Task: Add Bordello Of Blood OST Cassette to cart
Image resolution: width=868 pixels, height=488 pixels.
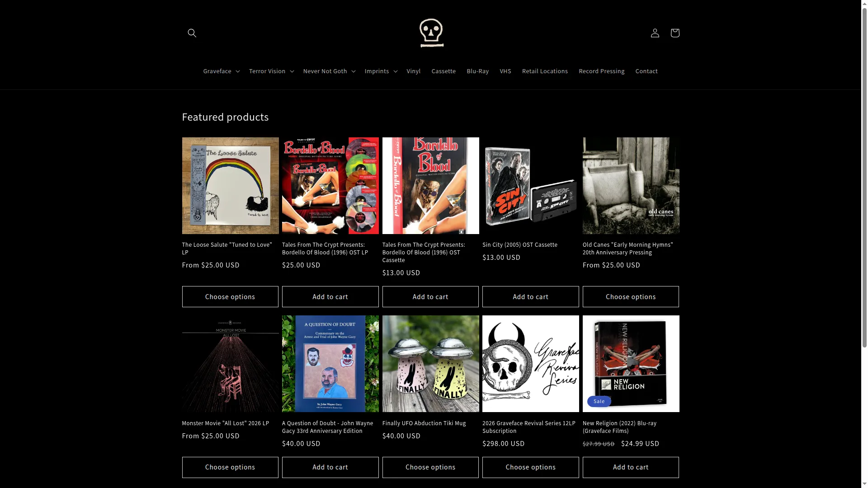Action: tap(430, 297)
